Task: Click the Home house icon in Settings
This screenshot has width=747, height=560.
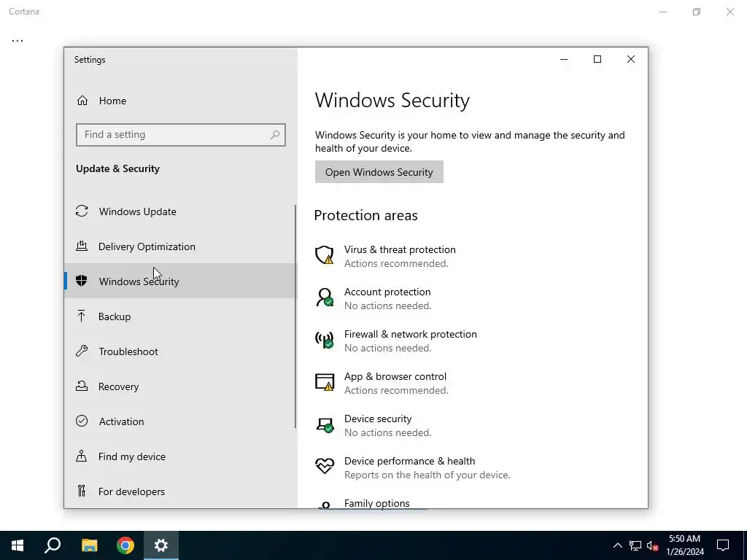Action: [82, 101]
